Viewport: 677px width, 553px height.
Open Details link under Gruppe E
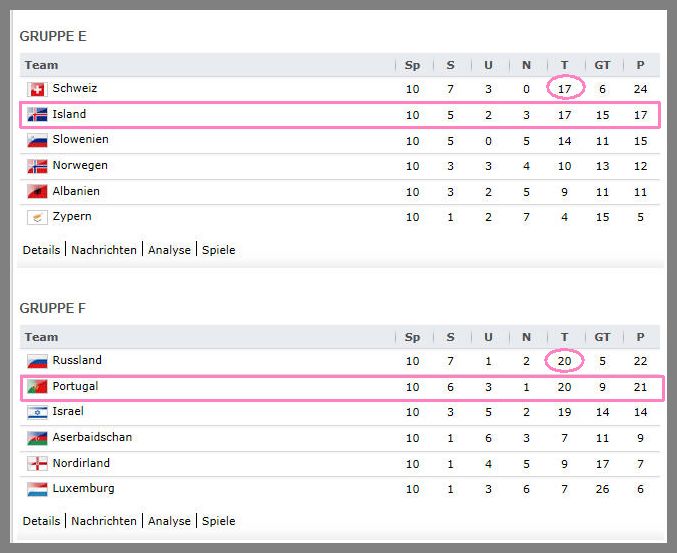point(41,250)
